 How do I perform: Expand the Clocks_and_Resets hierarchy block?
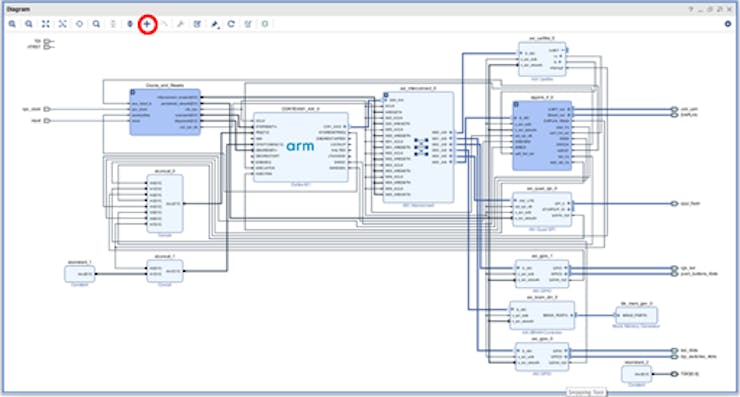click(x=133, y=93)
